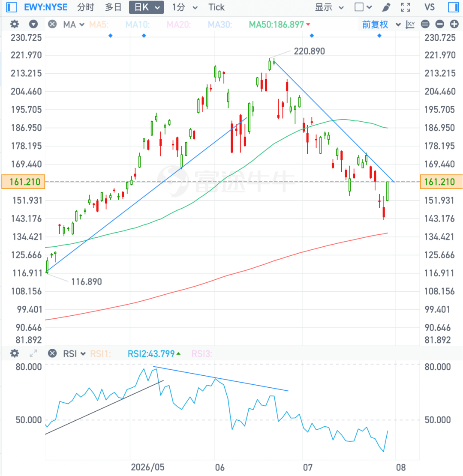
Task: Open the layout square selector
Action: pos(363,7)
